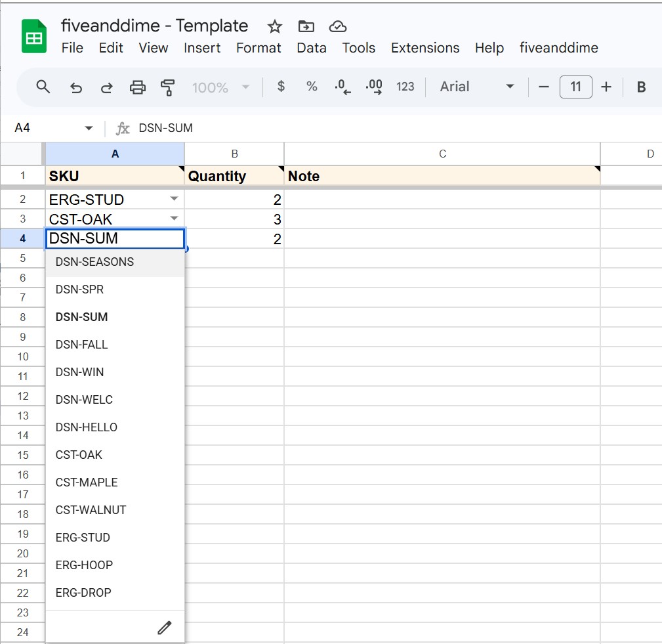Open the zoom 100% dropdown
Viewport: 662px width, 644px height.
221,87
